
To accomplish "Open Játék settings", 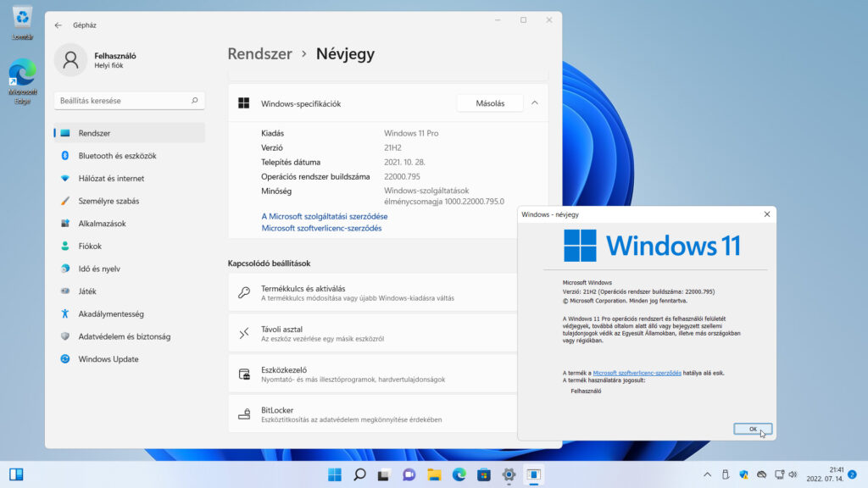I will click(130, 291).
